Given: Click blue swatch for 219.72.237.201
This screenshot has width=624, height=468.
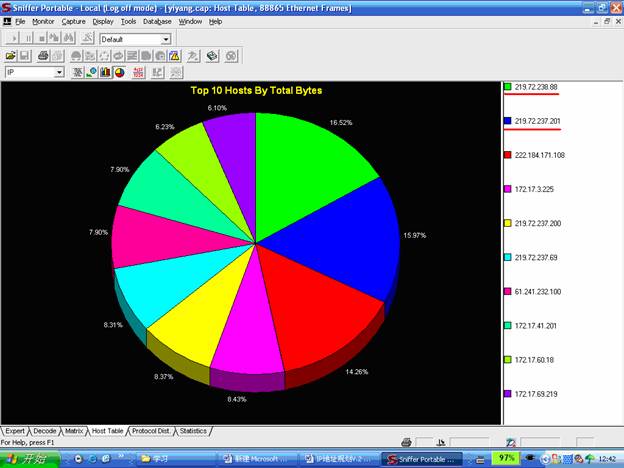Looking at the screenshot, I should coord(507,121).
